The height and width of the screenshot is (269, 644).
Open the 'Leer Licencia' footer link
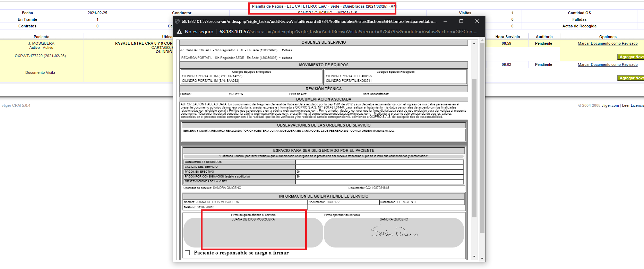(633, 105)
